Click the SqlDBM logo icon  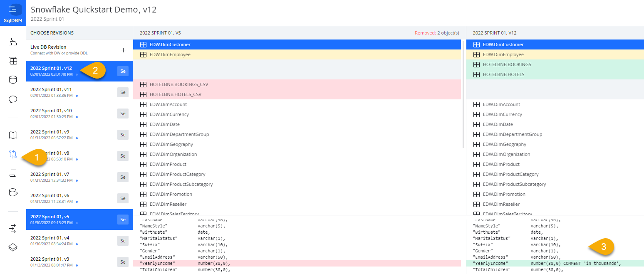(12, 9)
